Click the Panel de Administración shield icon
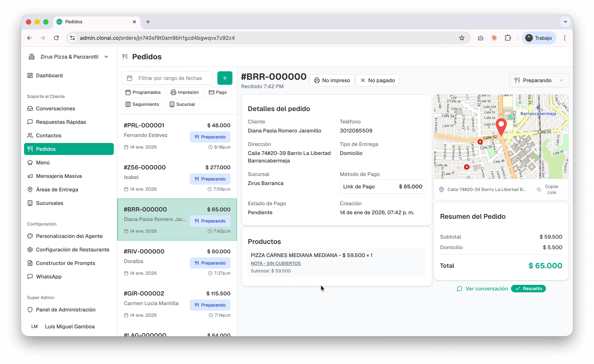The width and height of the screenshot is (594, 364). [30, 310]
